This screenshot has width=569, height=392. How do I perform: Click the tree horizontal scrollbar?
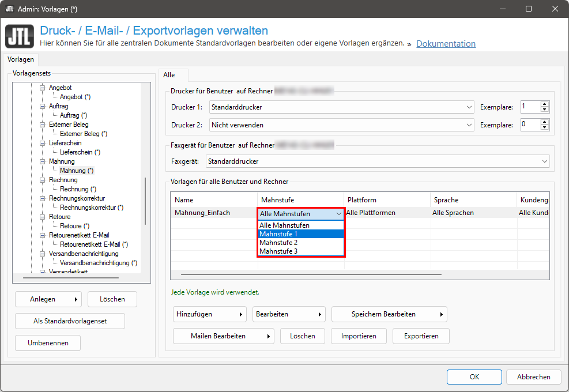[x=71, y=278]
